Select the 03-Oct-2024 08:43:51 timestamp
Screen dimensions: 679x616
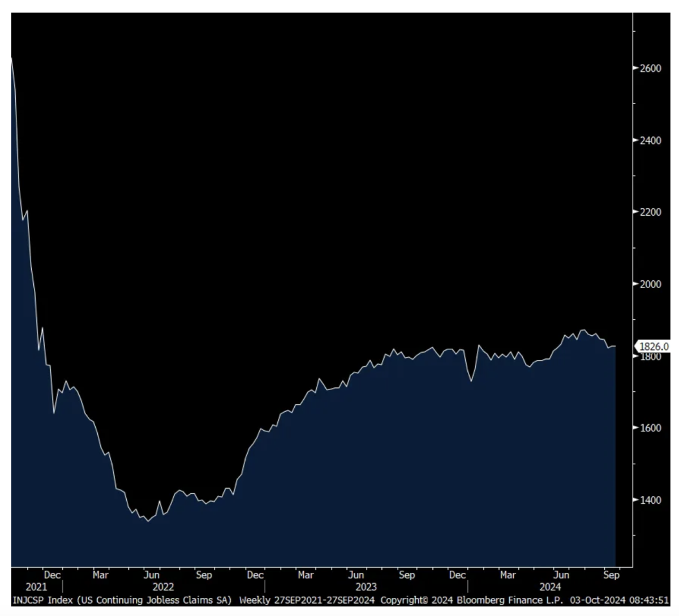pos(619,600)
